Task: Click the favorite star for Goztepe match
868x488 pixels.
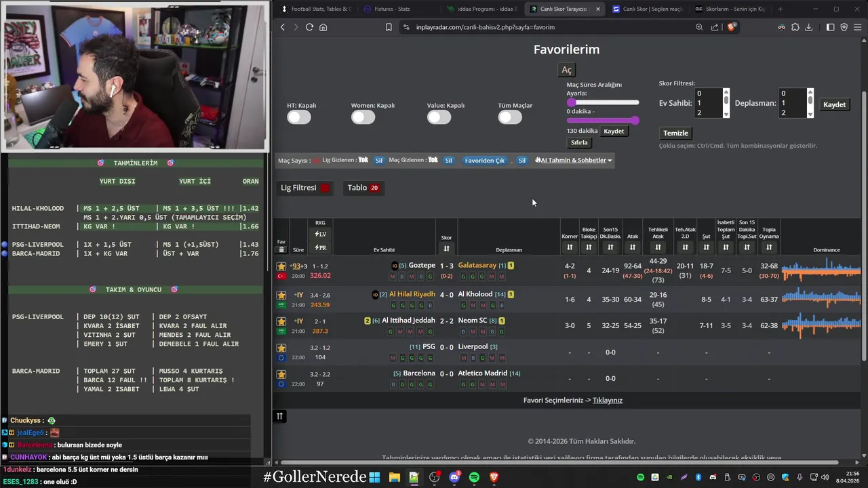Action: (281, 266)
